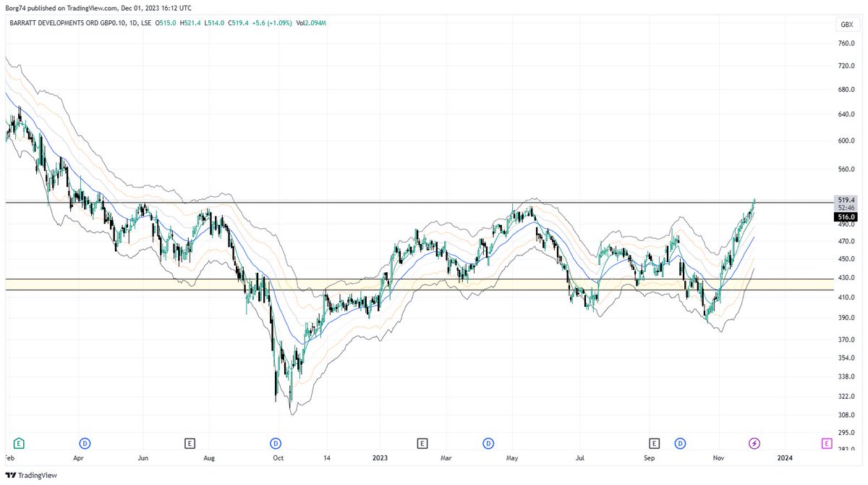Click the 516.0 horizontal line price label
Image resolution: width=868 pixels, height=485 pixels.
click(x=846, y=216)
